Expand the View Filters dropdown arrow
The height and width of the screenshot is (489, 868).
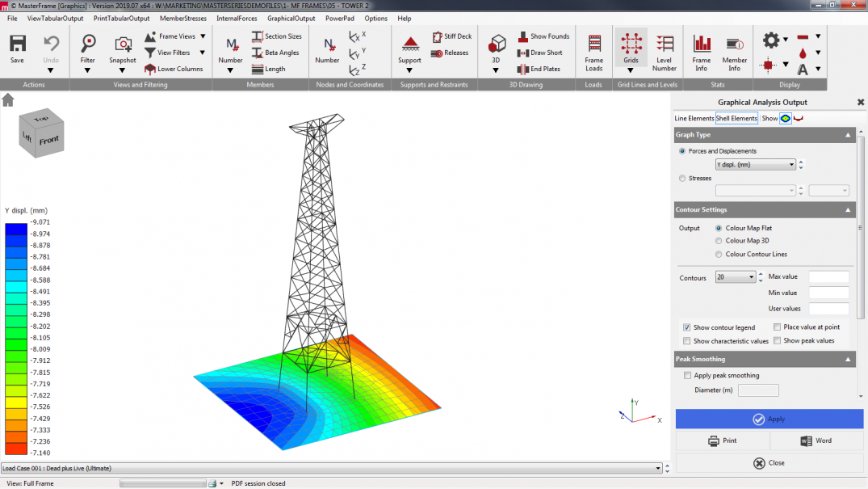(x=203, y=53)
